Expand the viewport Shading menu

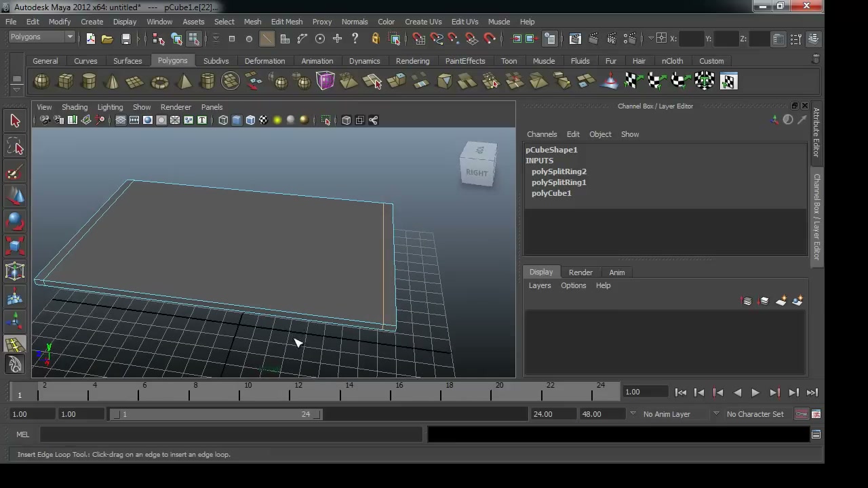[x=75, y=107]
